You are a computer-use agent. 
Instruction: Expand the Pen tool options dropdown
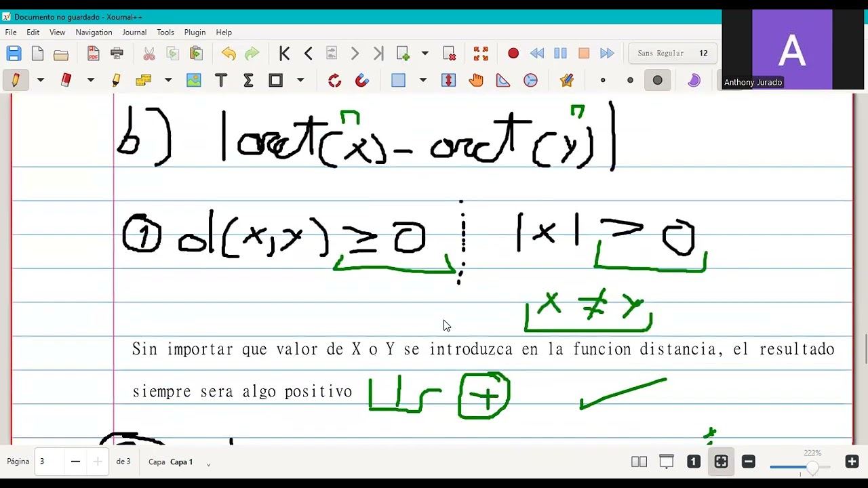(41, 80)
